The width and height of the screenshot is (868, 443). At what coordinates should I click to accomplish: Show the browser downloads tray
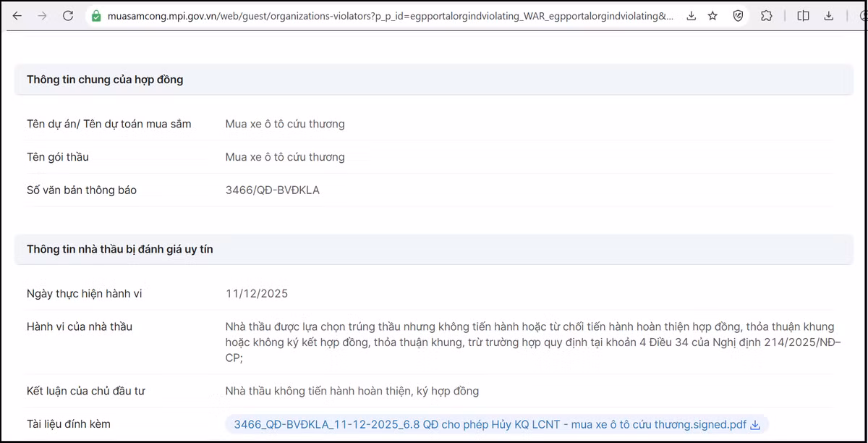[829, 16]
